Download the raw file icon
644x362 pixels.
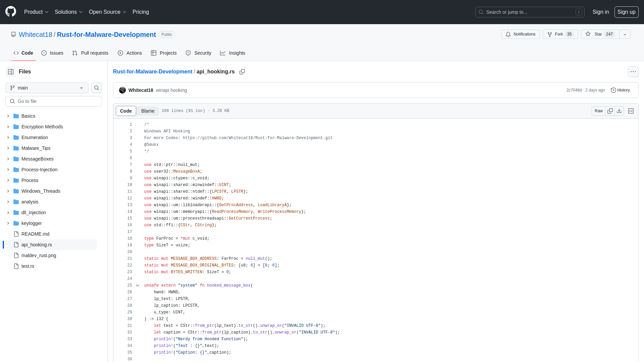click(619, 111)
